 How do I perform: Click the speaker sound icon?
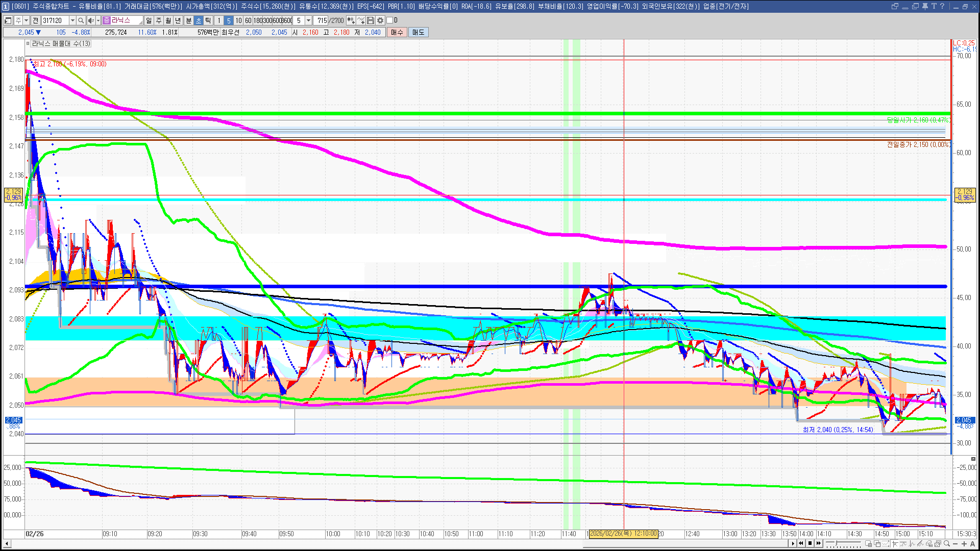click(91, 20)
